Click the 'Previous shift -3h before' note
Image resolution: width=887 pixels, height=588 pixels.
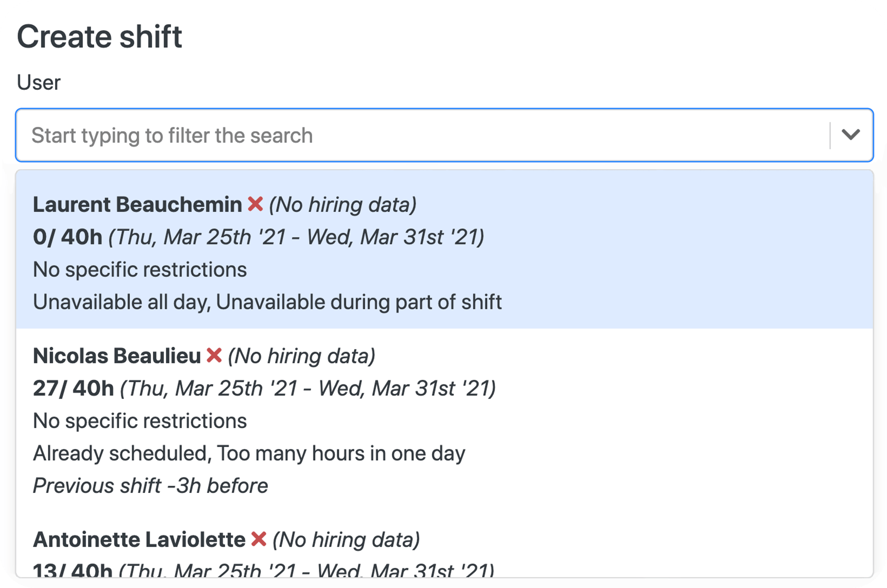[x=150, y=486]
